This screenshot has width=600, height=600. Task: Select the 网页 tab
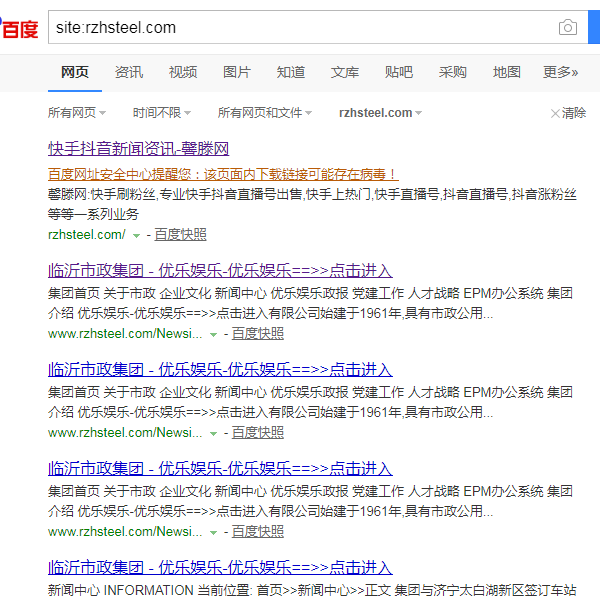(75, 72)
